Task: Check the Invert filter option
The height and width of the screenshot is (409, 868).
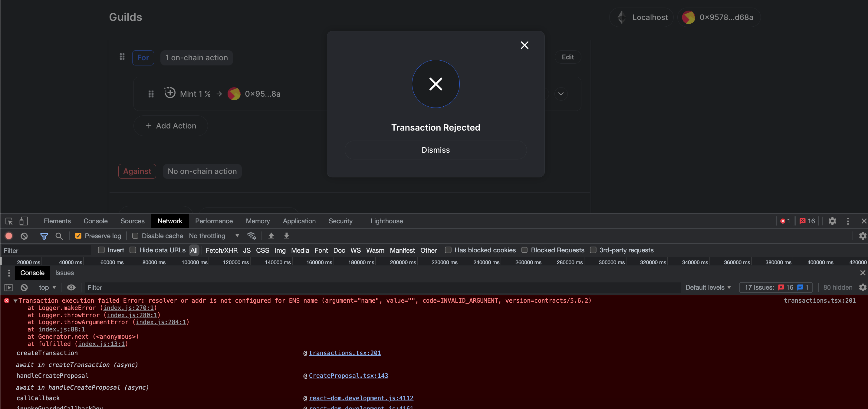Action: click(x=101, y=250)
